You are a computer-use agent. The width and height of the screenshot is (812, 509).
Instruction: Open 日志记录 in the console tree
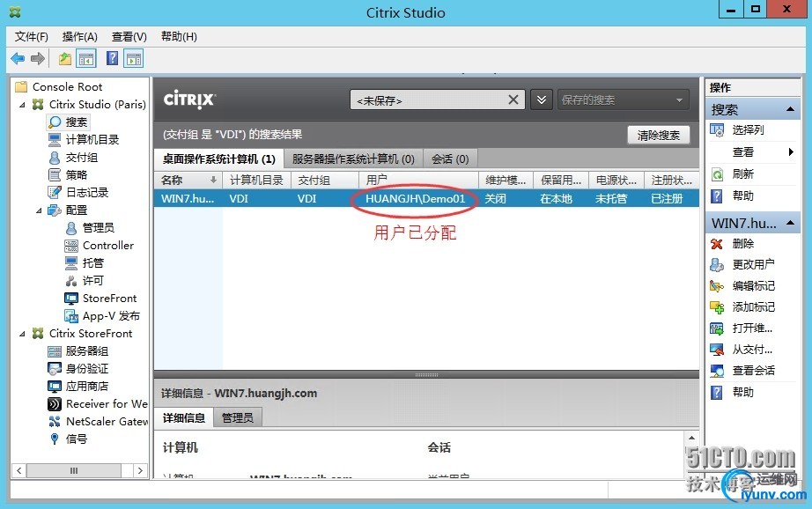87,193
